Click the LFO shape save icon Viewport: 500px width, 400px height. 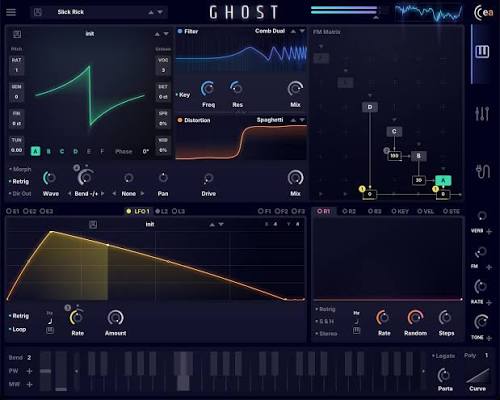pos(93,224)
